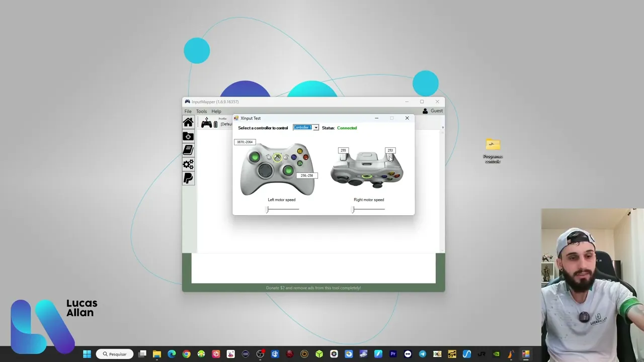
Task: Open Task View on the taskbar
Action: pyautogui.click(x=142, y=354)
